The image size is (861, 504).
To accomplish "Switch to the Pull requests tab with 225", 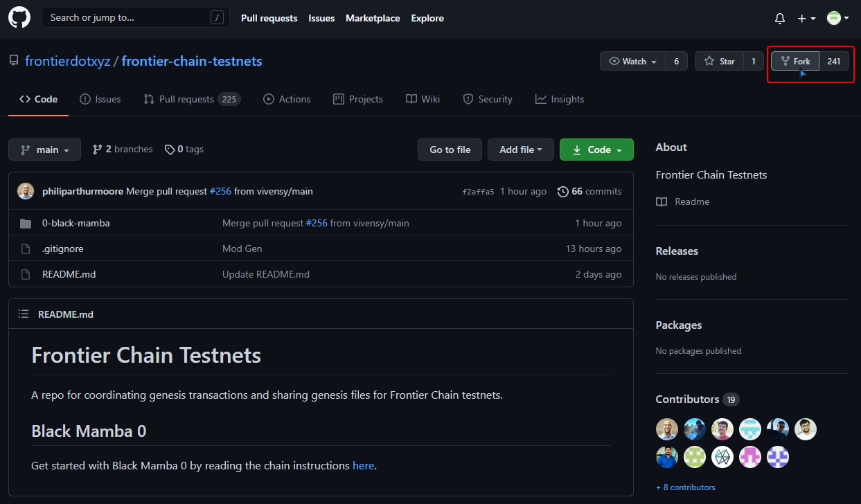I will point(192,99).
